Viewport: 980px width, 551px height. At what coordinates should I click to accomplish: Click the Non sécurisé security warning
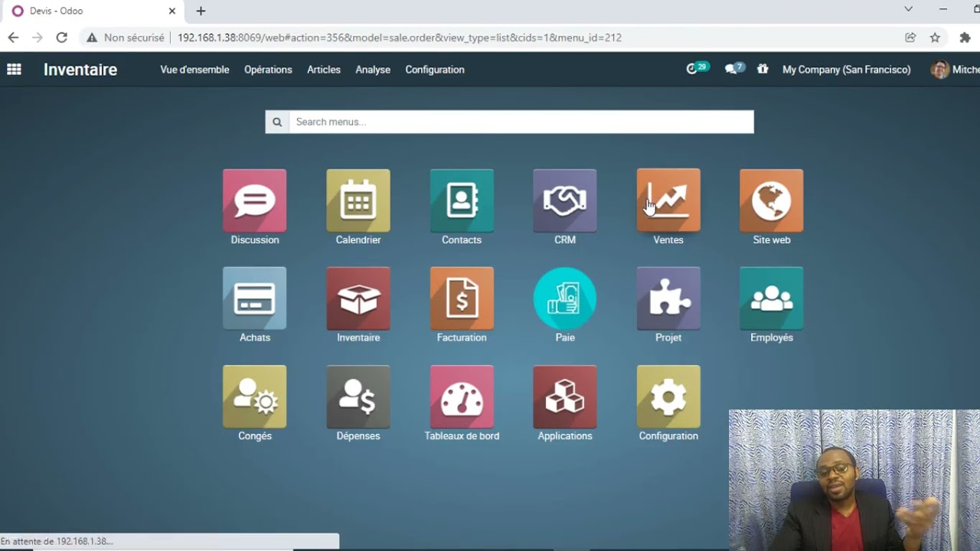pos(126,37)
